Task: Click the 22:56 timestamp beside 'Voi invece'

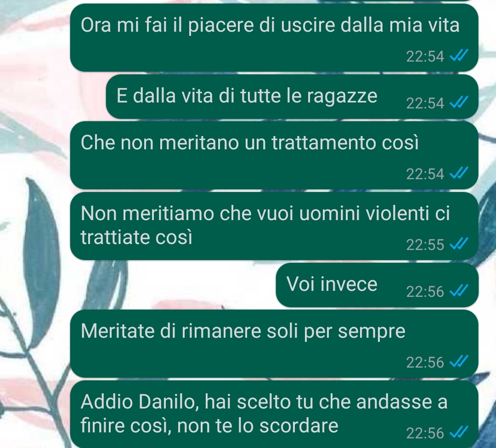Action: (x=425, y=292)
